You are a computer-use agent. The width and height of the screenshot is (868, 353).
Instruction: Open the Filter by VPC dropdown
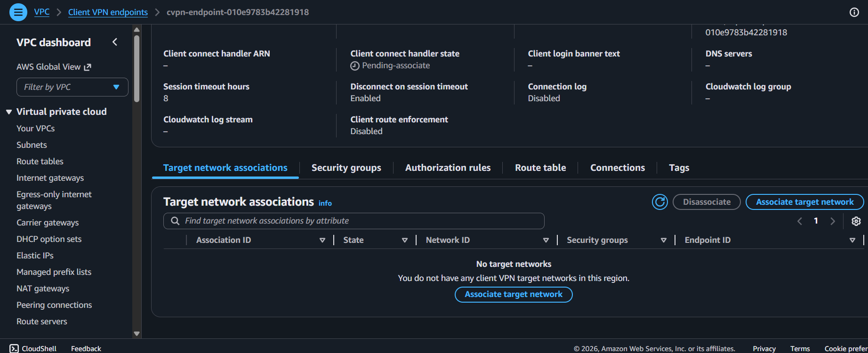point(72,87)
